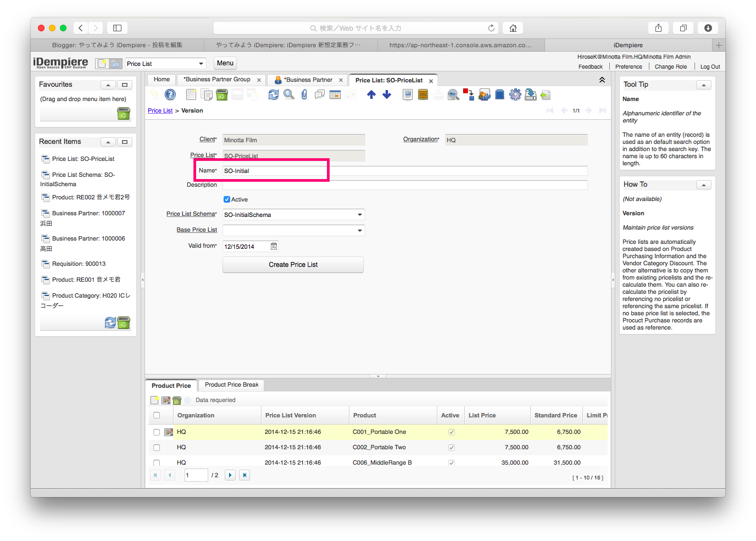The width and height of the screenshot is (756, 541).
Task: Click the page number input field
Action: pyautogui.click(x=196, y=475)
